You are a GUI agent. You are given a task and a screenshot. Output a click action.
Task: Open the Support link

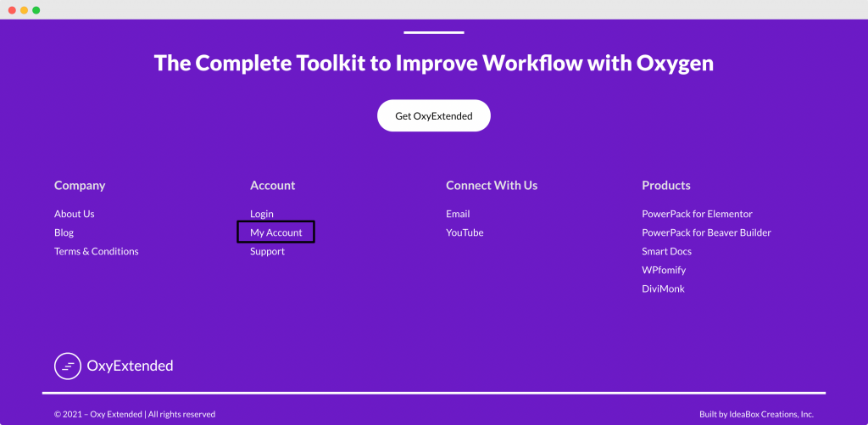click(267, 252)
